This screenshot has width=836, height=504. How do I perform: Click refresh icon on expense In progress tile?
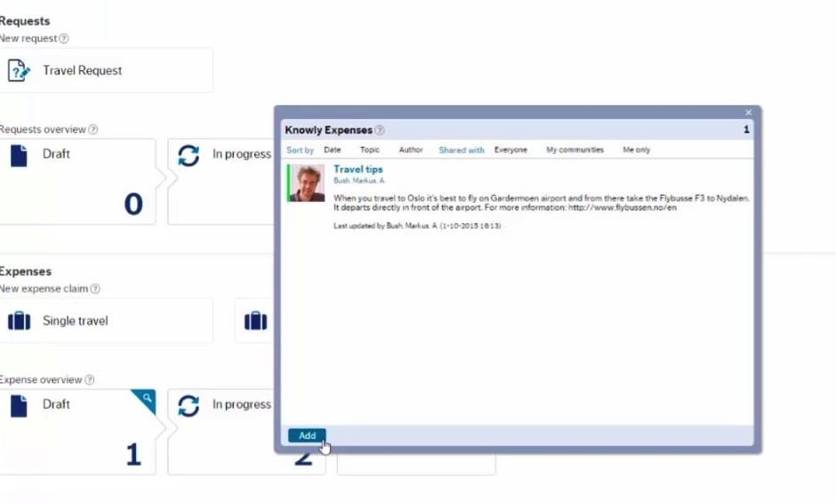click(189, 405)
